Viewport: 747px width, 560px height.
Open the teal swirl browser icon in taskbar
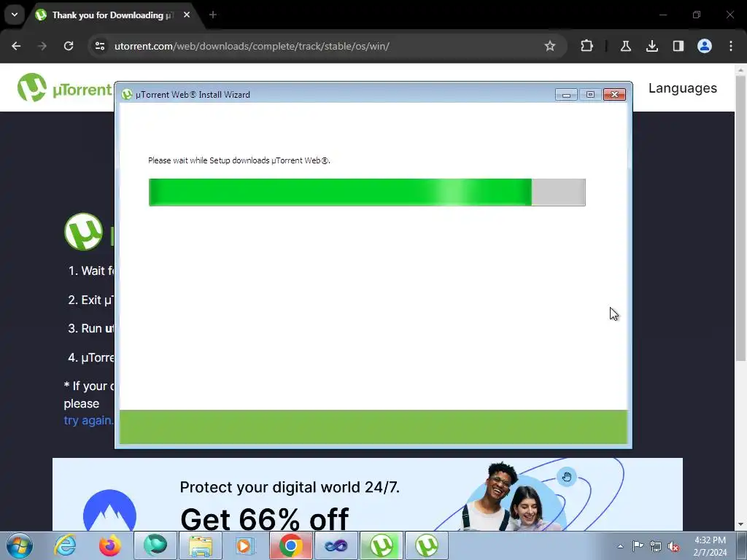(x=155, y=545)
